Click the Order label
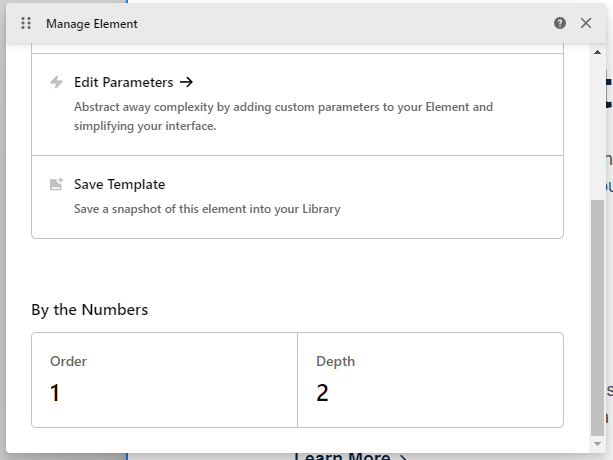This screenshot has width=613, height=460. tap(69, 362)
